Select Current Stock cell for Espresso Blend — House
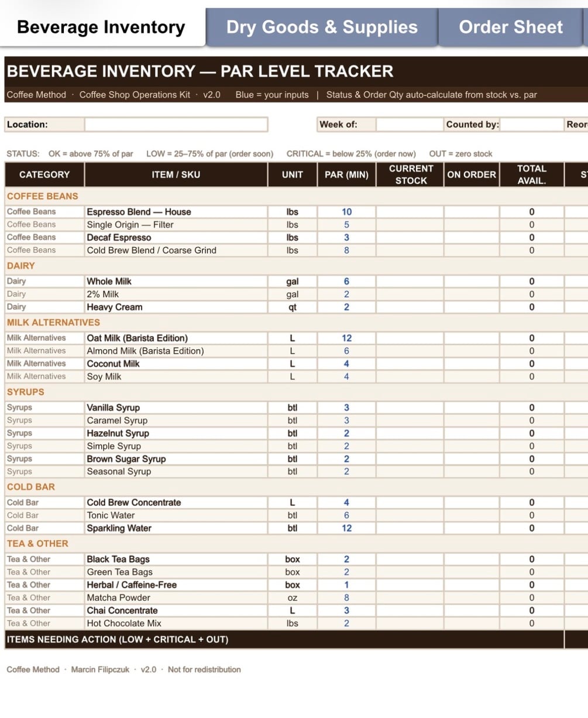 (x=410, y=212)
